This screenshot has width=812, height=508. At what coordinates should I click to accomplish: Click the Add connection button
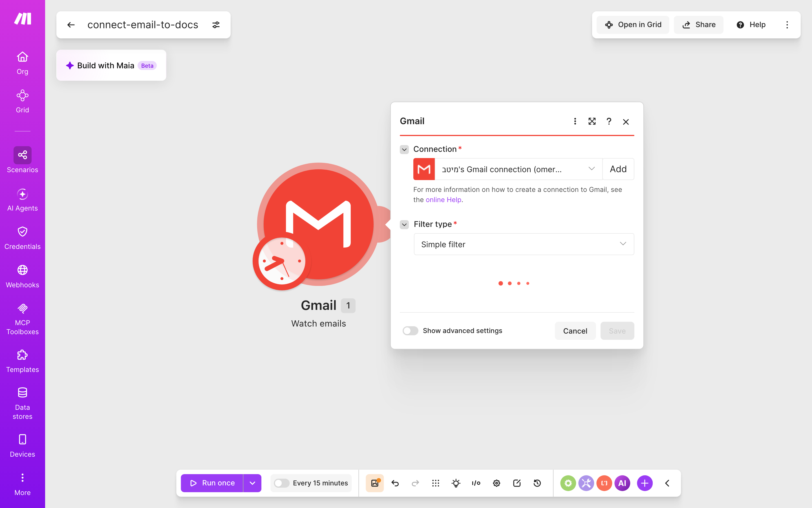[x=618, y=169]
